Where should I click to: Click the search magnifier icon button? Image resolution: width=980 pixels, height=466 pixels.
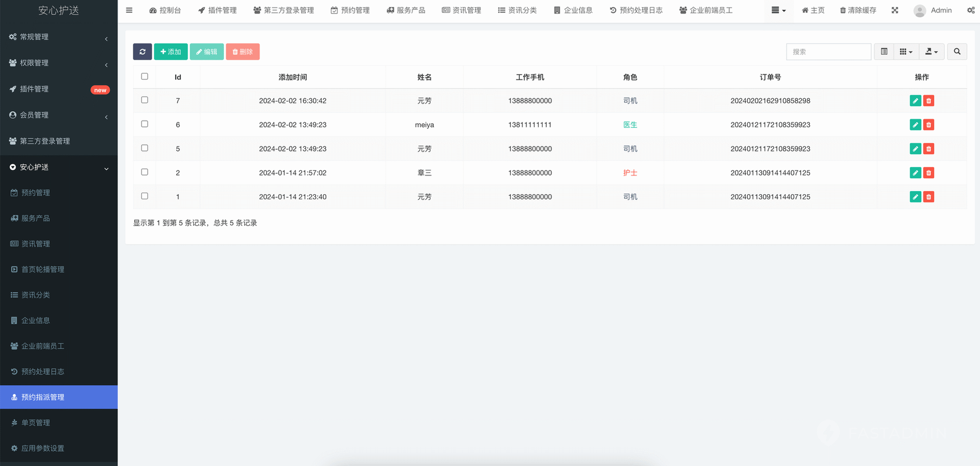click(x=957, y=52)
